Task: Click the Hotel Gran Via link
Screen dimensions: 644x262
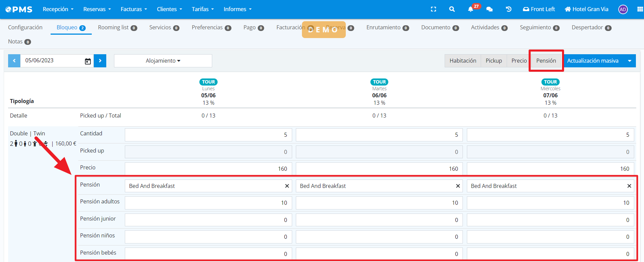Action: click(x=587, y=9)
